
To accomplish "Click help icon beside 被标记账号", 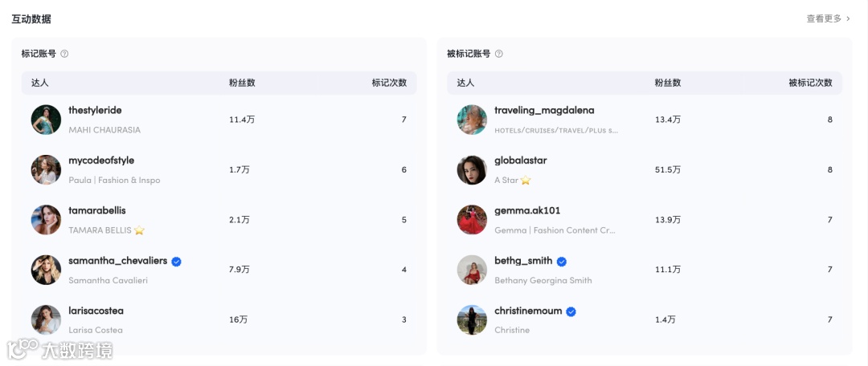I will (498, 54).
